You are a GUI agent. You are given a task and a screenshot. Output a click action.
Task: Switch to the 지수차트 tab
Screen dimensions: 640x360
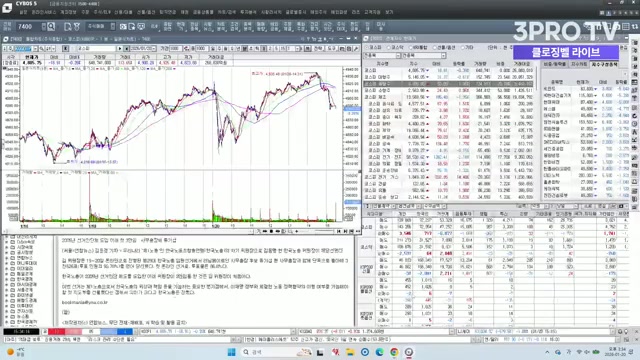coord(579,64)
